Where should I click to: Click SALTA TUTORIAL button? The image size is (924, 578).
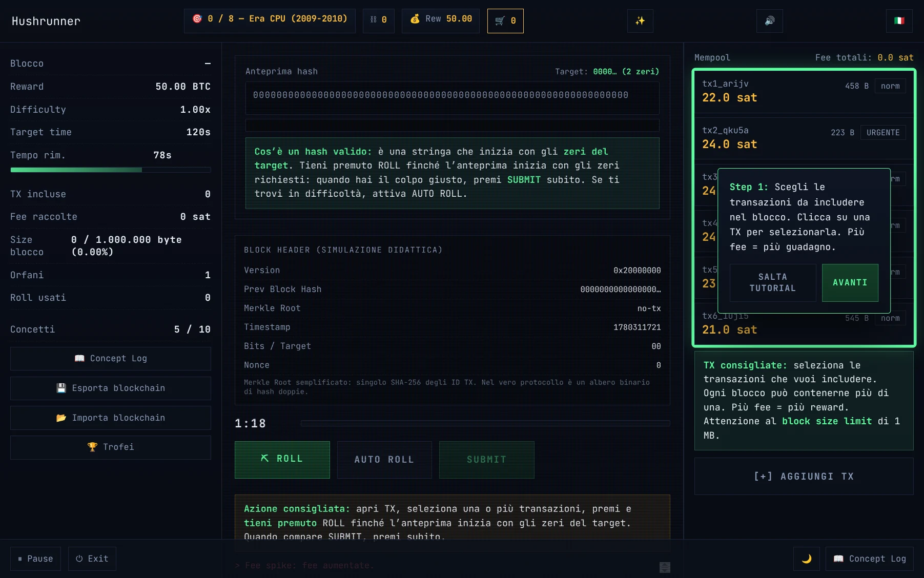point(773,283)
